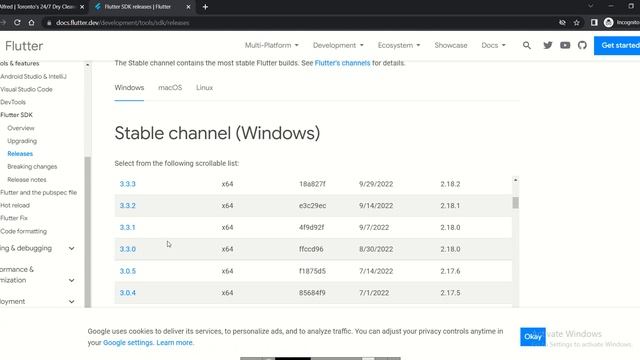640x360 pixels.
Task: Click the Stable channel (Windows) heading
Action: click(217, 133)
